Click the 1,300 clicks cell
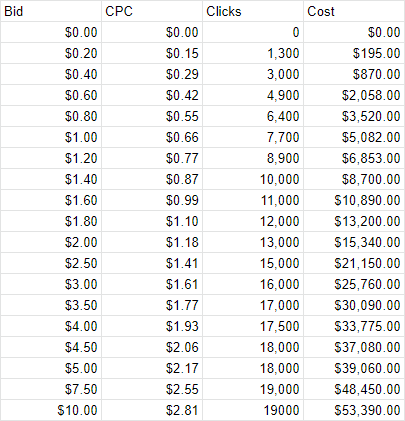 [253, 53]
